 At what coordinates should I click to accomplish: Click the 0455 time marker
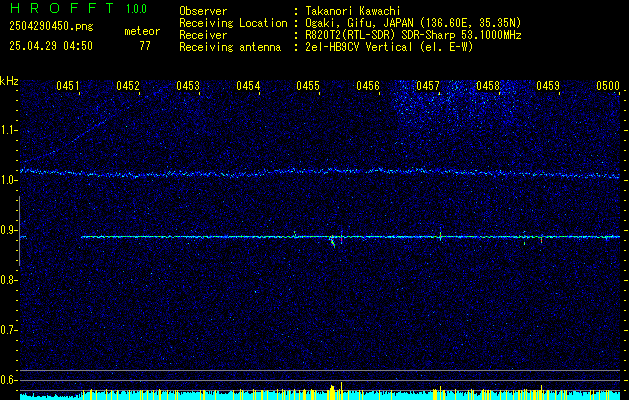click(308, 86)
